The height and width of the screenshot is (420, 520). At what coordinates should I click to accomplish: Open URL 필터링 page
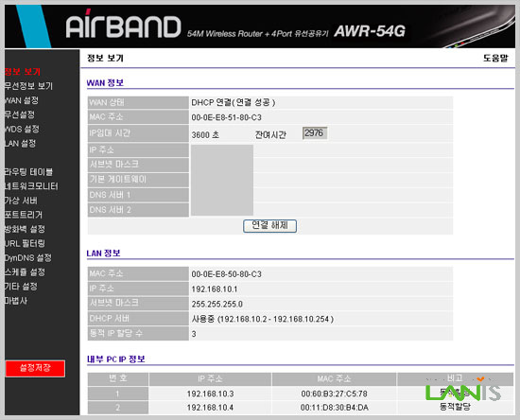click(25, 243)
